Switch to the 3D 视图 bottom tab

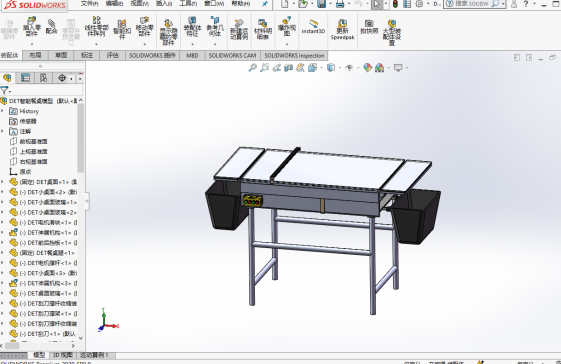point(63,355)
